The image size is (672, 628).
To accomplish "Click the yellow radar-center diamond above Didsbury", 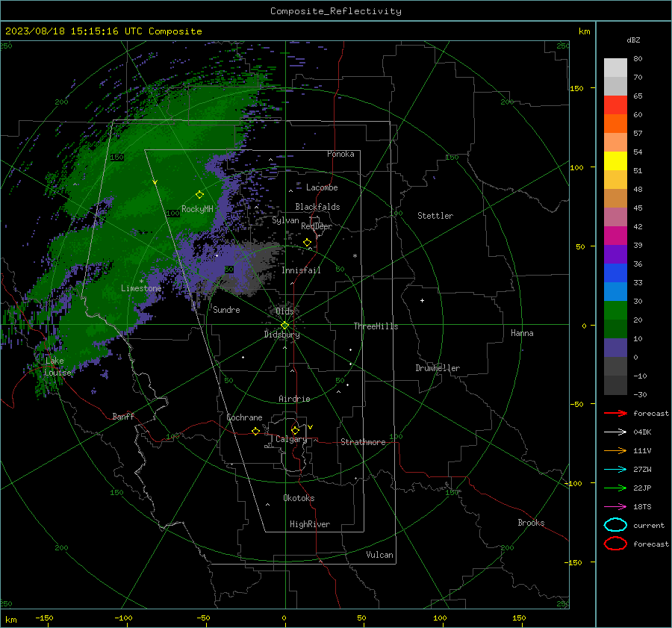I will [284, 326].
